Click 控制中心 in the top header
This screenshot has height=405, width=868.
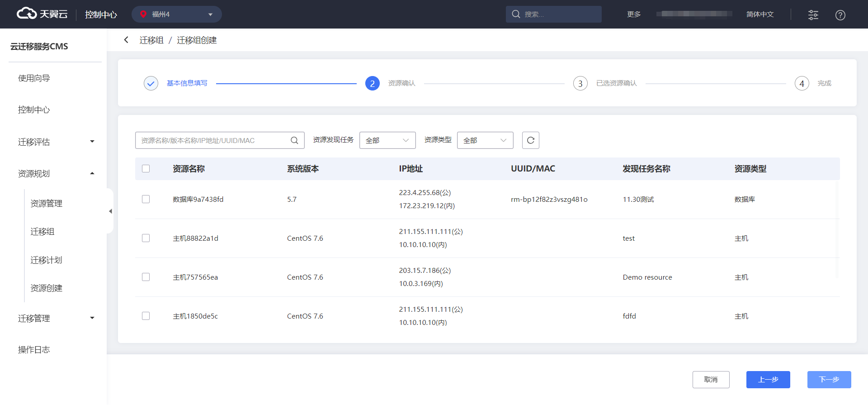tap(101, 14)
